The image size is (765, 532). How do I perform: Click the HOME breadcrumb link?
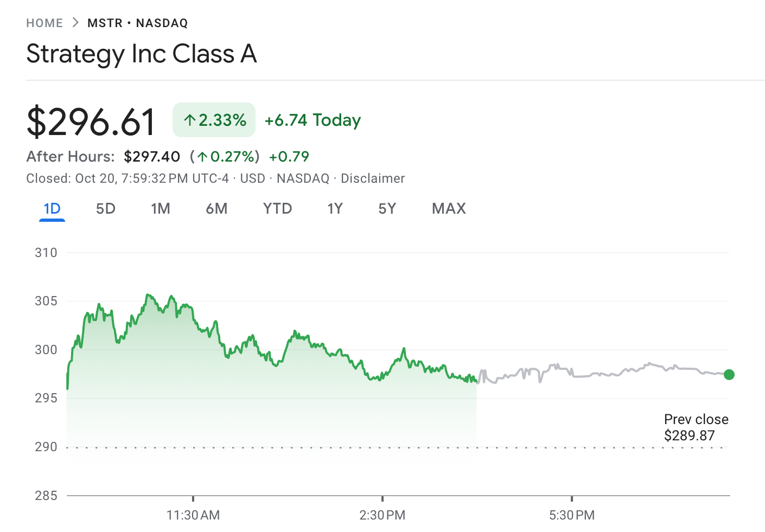point(44,23)
